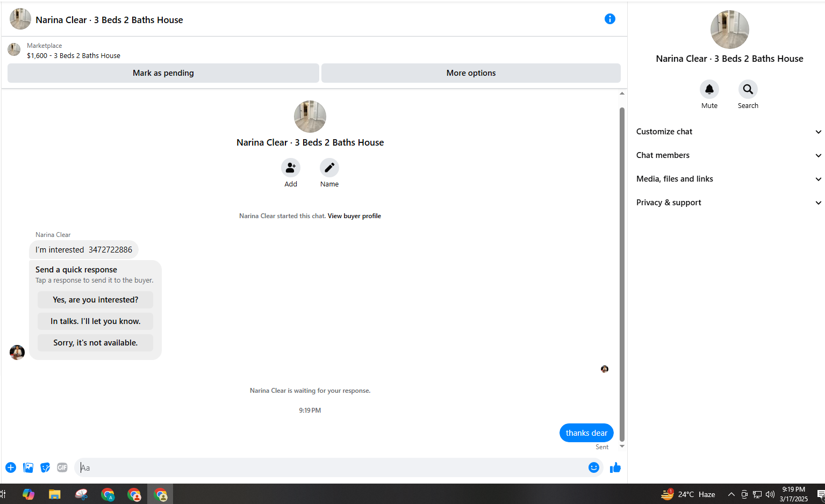Click Narina Clear's avatar beside quick responses

17,352
